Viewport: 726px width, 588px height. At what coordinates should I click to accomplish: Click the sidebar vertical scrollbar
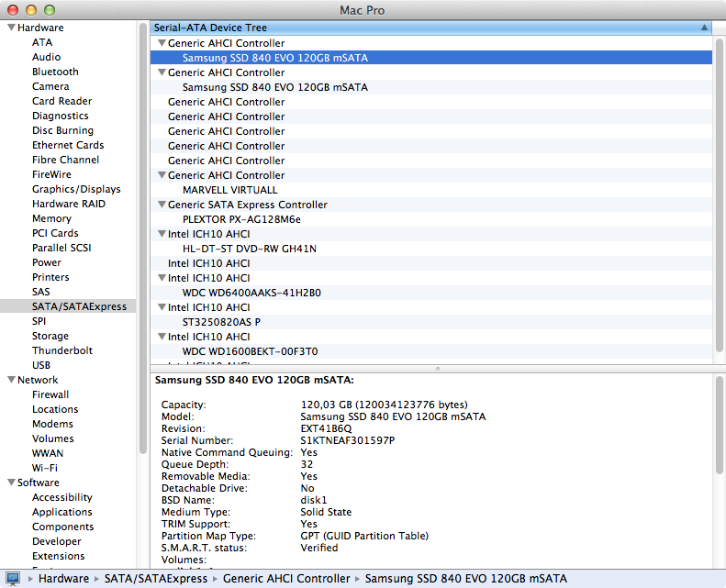pos(143,239)
